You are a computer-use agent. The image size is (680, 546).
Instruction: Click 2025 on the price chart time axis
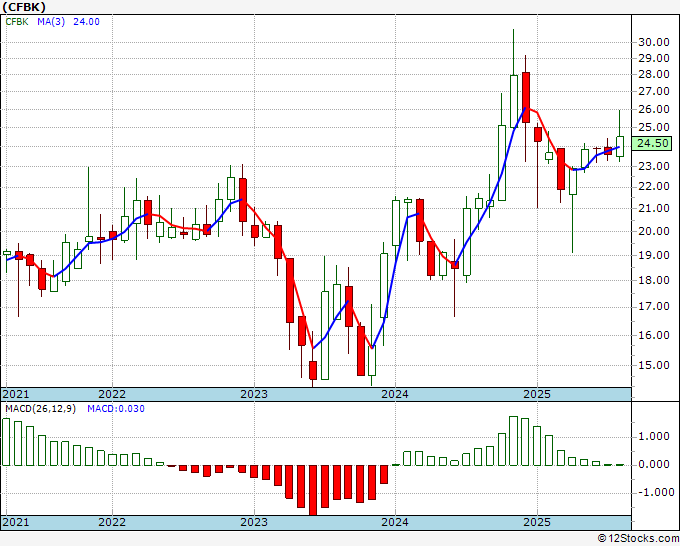[536, 394]
